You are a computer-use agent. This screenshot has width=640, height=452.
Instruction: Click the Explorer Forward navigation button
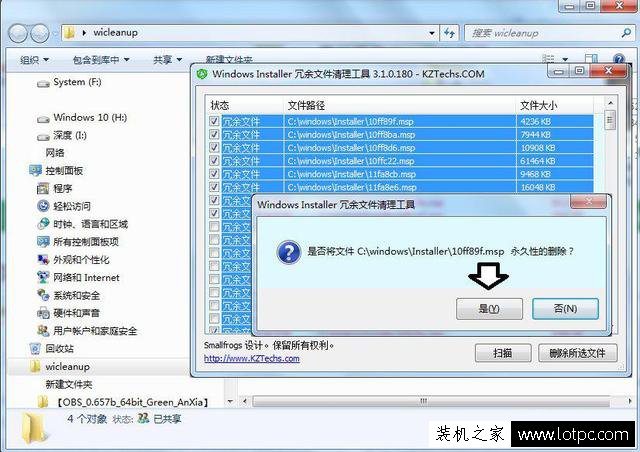coord(40,33)
